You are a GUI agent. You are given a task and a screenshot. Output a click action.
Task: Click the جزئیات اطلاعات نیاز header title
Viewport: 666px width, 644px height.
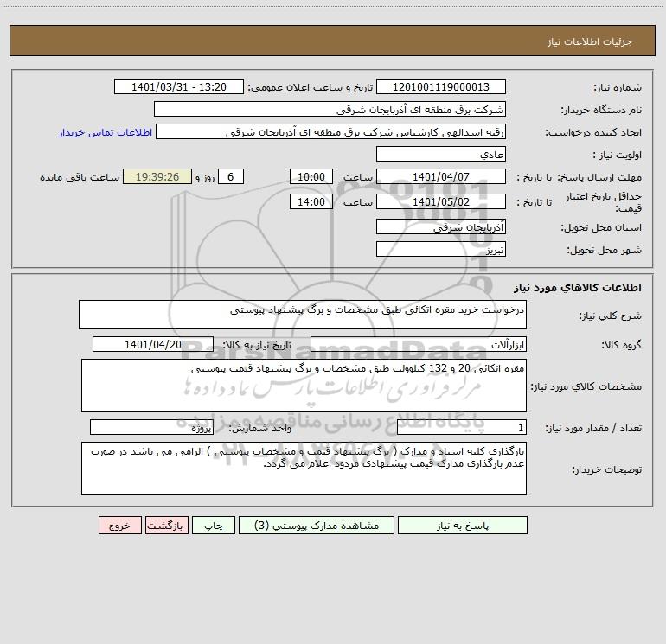click(590, 41)
